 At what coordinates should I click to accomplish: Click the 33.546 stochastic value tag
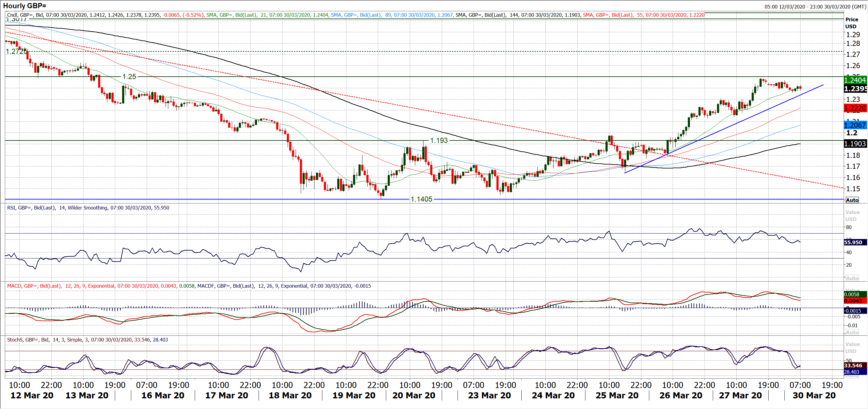[855, 366]
